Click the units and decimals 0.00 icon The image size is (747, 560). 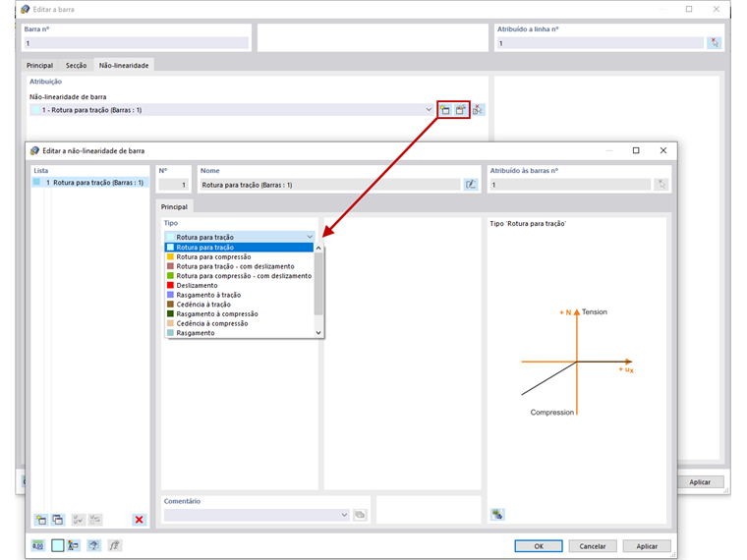coord(38,545)
